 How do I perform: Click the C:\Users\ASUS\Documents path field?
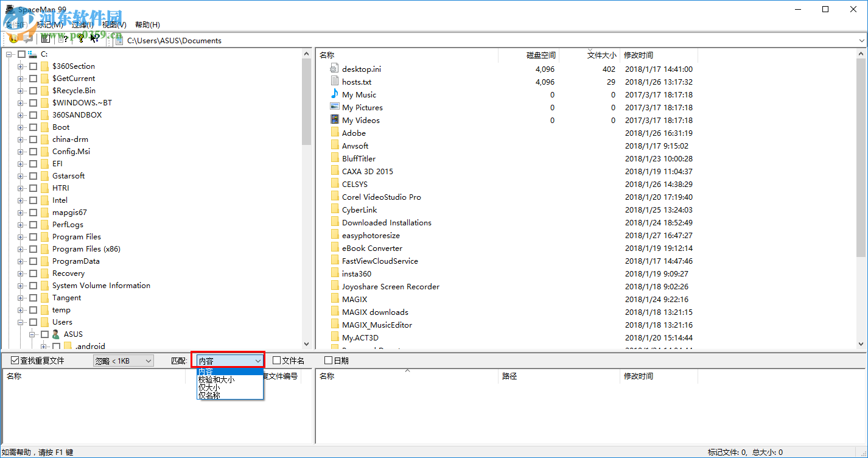pyautogui.click(x=490, y=41)
